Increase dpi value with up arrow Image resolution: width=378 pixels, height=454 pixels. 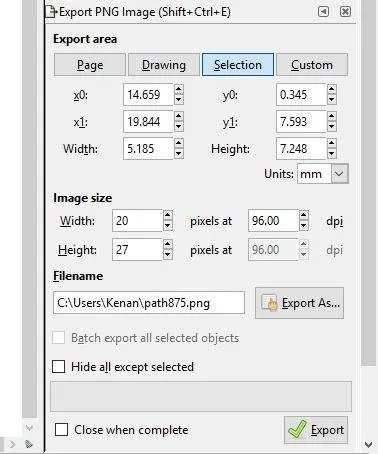tap(303, 215)
